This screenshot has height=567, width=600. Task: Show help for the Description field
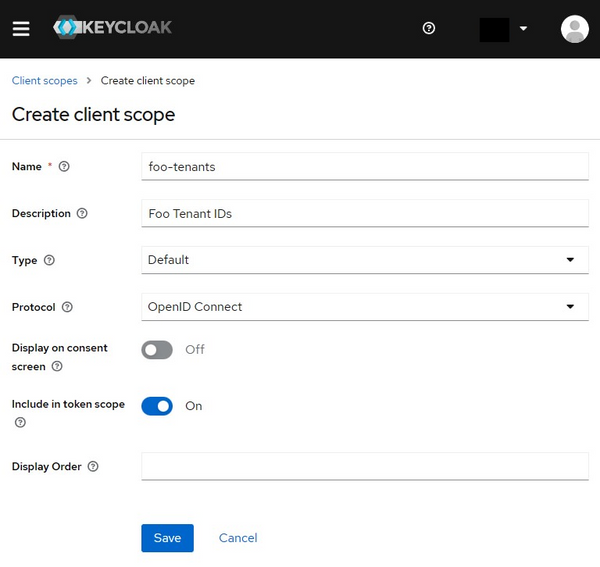click(82, 213)
